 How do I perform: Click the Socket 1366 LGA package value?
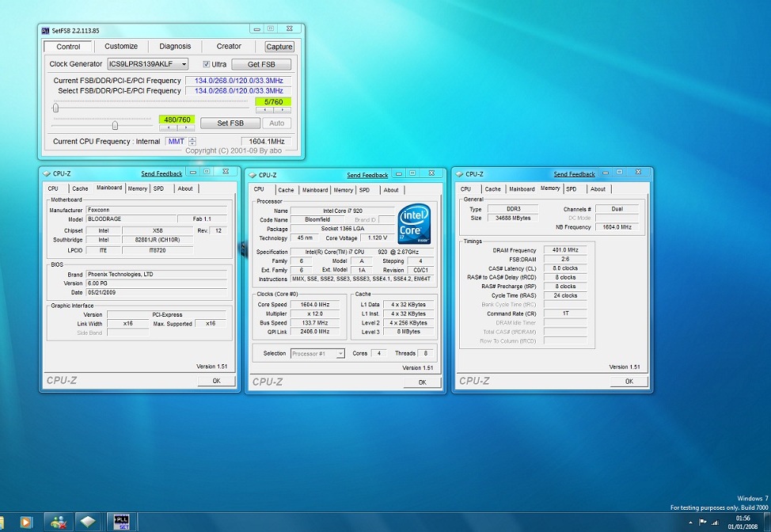pos(342,229)
